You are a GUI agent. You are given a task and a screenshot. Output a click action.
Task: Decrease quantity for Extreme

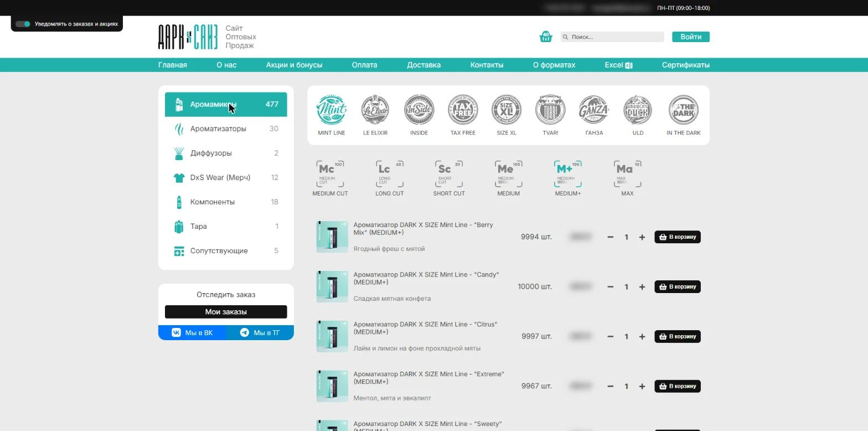tap(611, 386)
